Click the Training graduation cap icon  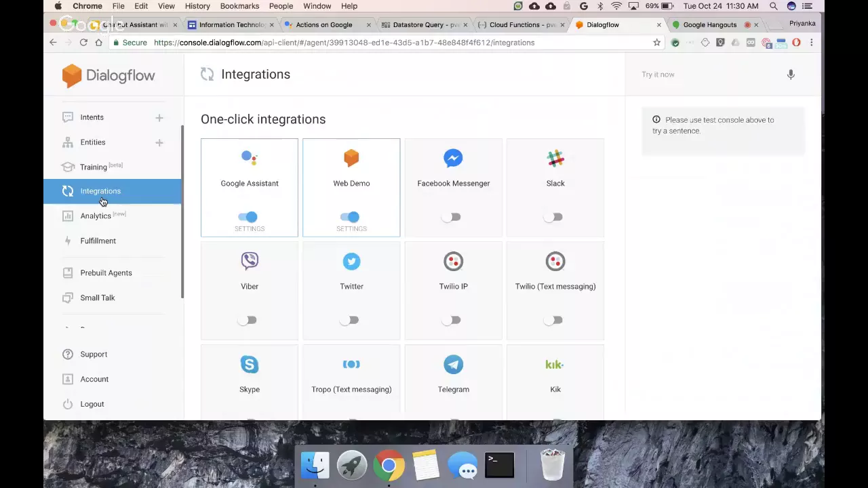68,167
